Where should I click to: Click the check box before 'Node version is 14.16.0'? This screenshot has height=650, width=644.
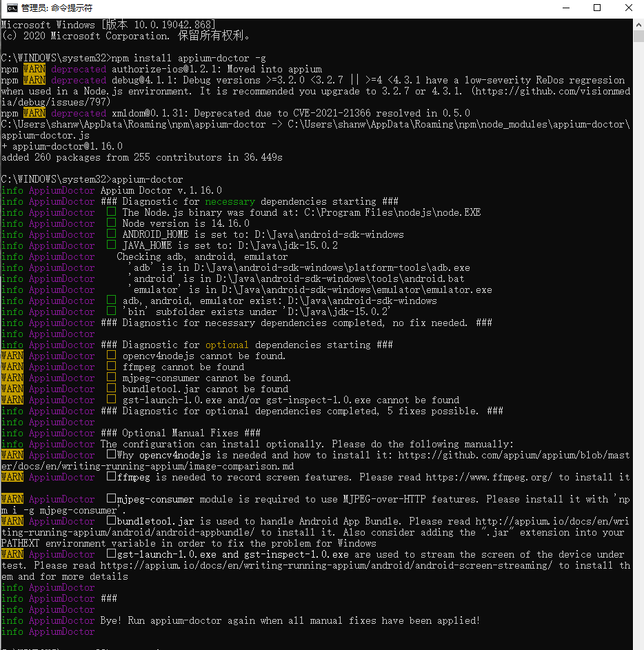tap(111, 223)
